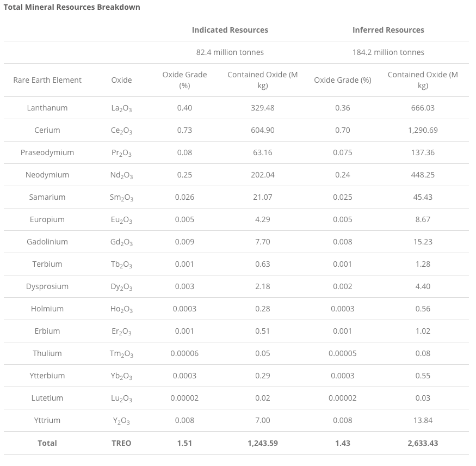Click the Total Mineral Resources Breakdown heading
The width and height of the screenshot is (476, 466).
72,7
